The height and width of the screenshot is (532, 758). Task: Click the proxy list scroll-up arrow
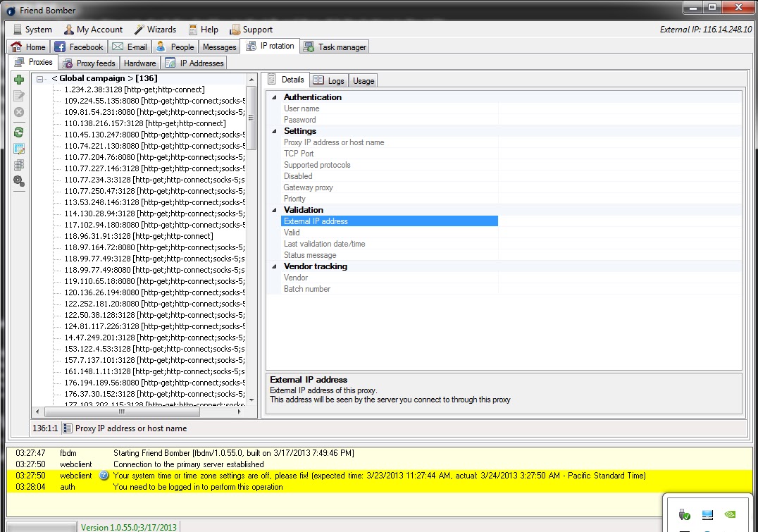251,80
